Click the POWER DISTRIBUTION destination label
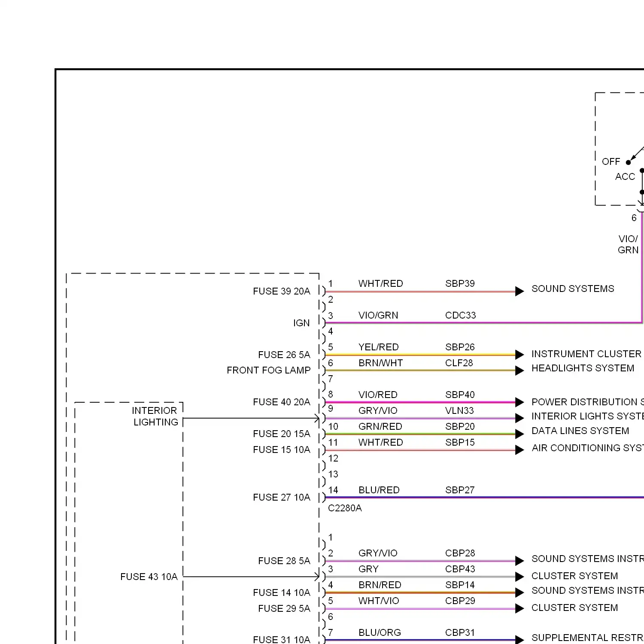This screenshot has height=644, width=644. click(587, 402)
